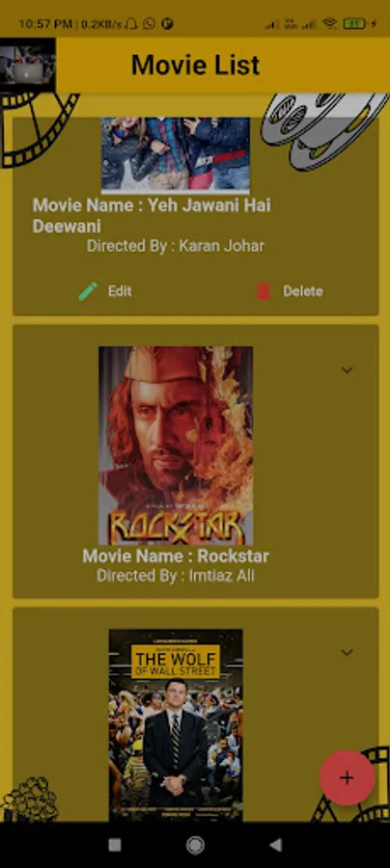Tap the green pencil Edit icon

(88, 291)
